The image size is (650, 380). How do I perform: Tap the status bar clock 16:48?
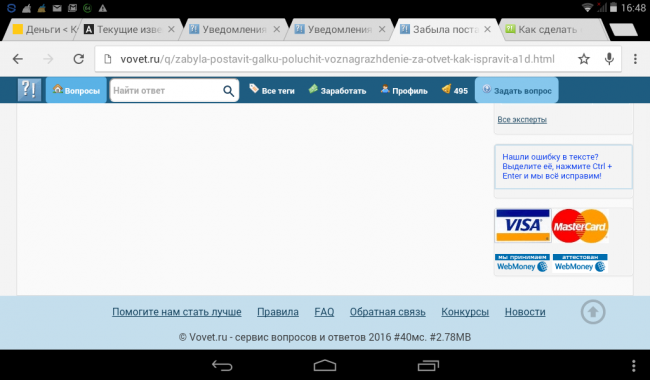click(x=633, y=8)
